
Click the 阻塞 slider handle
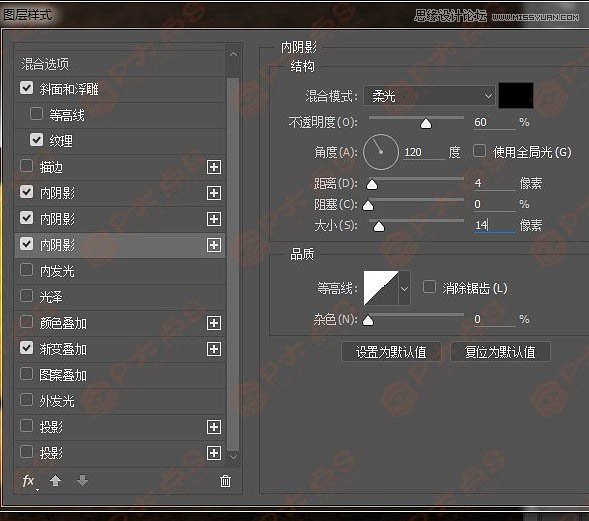click(368, 205)
